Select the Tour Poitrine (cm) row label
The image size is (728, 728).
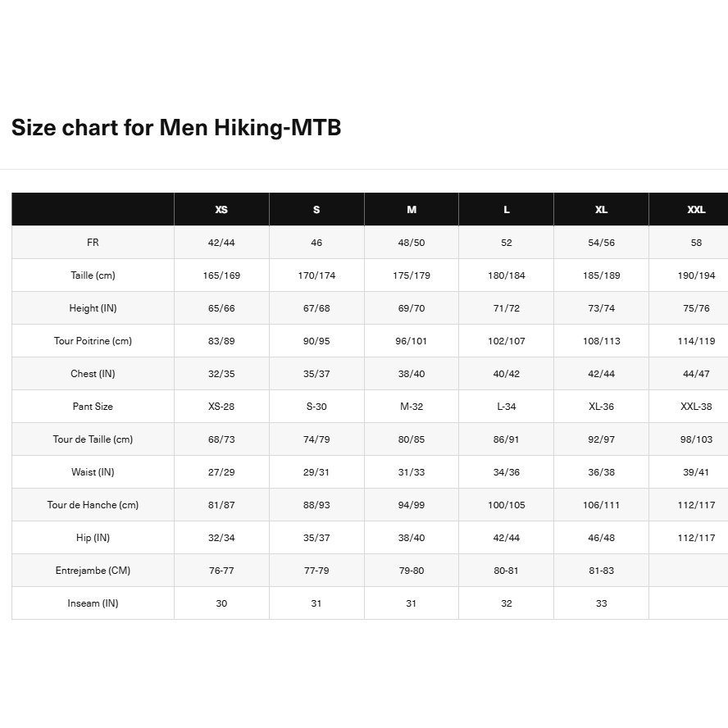(x=93, y=341)
